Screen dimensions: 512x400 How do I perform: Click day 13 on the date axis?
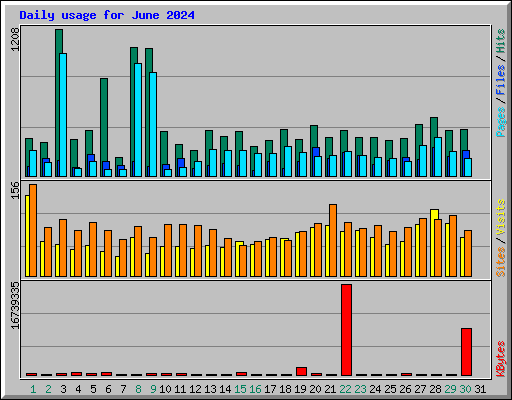(210, 389)
